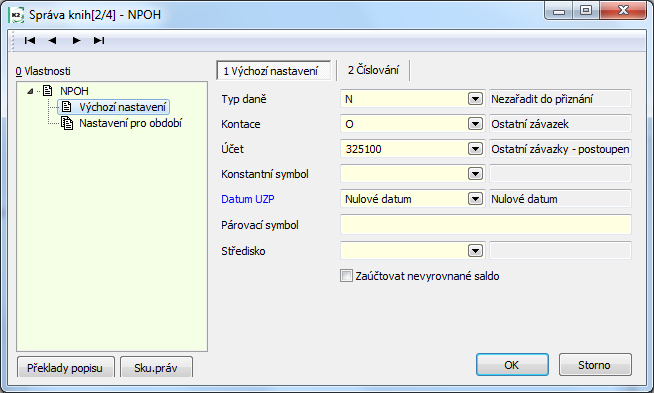
Task: Click the K2 application icon in title bar
Action: tap(16, 15)
